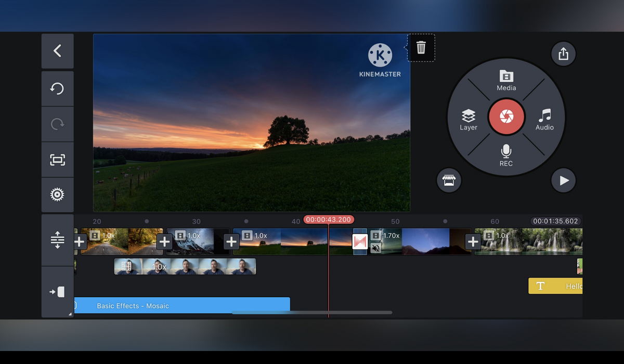Jump to the timeline end
This screenshot has height=364, width=624.
tap(57, 292)
